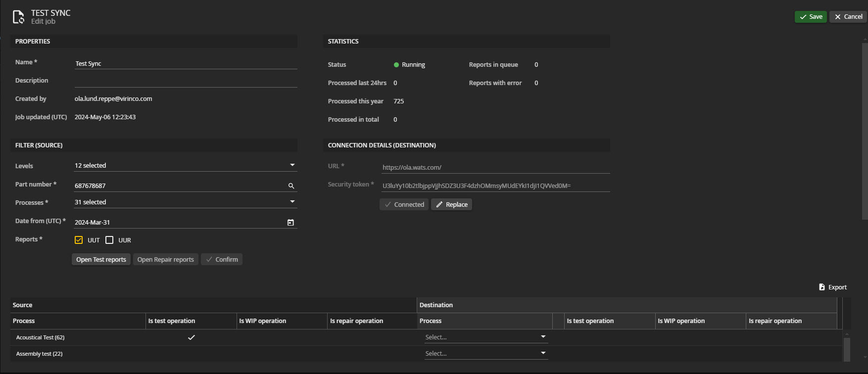Click the Part number search magnifier icon

click(291, 186)
